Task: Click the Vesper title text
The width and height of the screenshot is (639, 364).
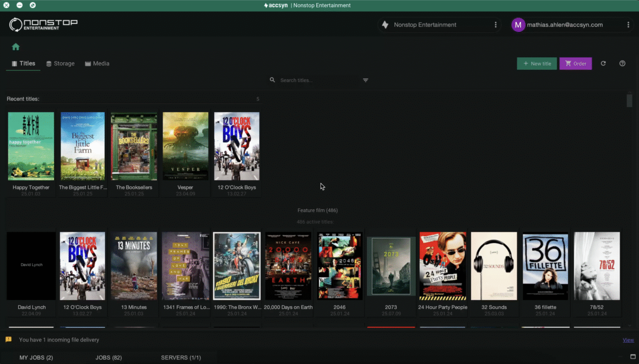Action: [x=185, y=187]
